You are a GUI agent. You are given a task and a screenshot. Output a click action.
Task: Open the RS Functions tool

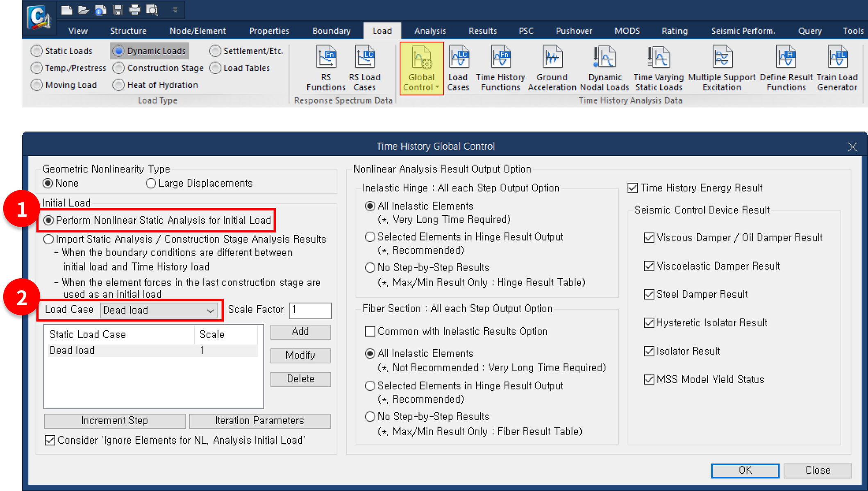[x=326, y=68]
